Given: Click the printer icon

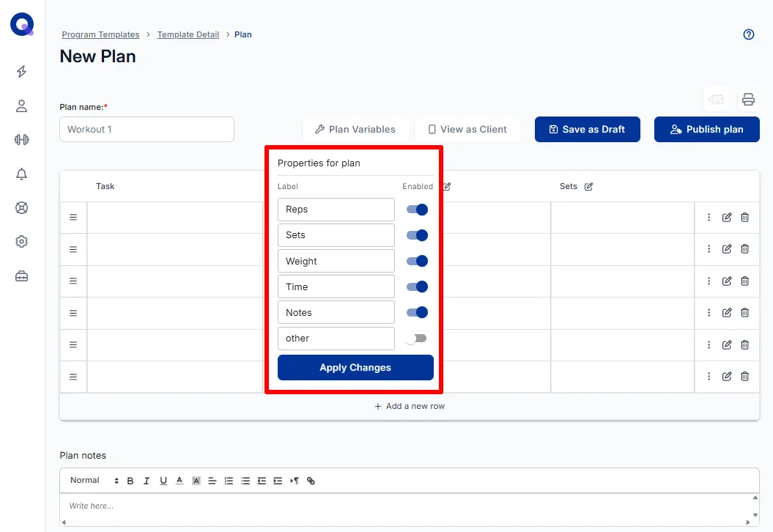Looking at the screenshot, I should click(x=748, y=99).
